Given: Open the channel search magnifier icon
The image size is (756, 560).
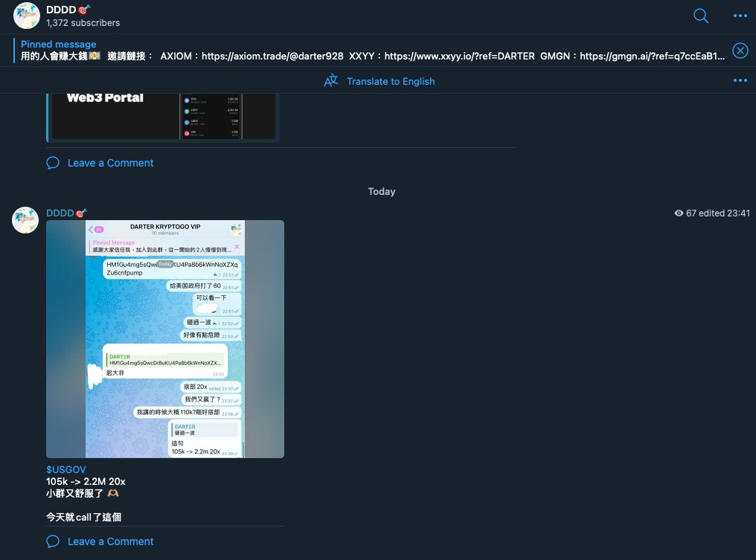Looking at the screenshot, I should click(700, 16).
